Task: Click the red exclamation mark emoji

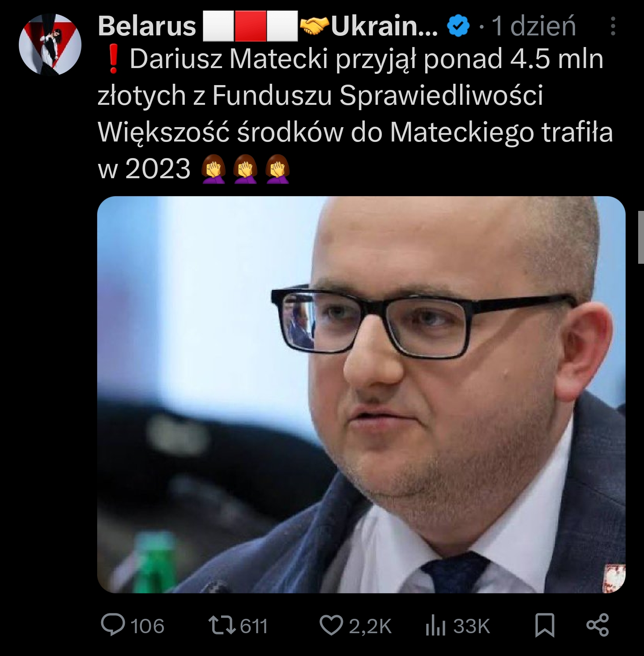Action: coord(114,60)
